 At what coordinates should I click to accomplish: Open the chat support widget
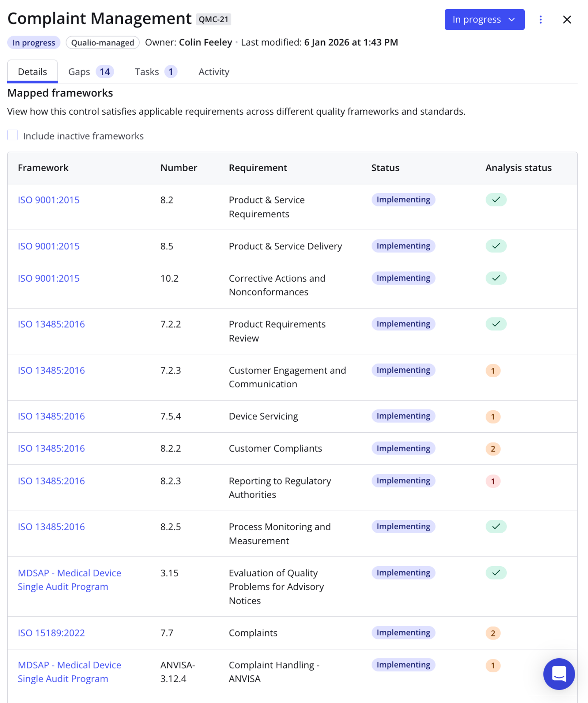(x=559, y=674)
